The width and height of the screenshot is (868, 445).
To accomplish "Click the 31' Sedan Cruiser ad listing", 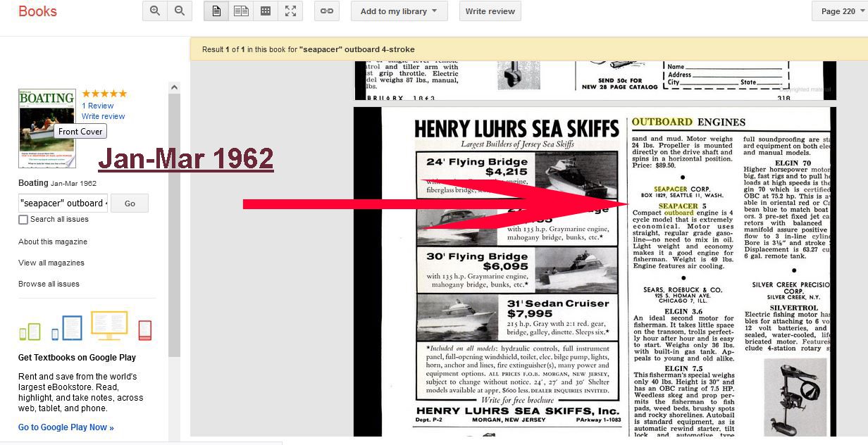I will 518,318.
